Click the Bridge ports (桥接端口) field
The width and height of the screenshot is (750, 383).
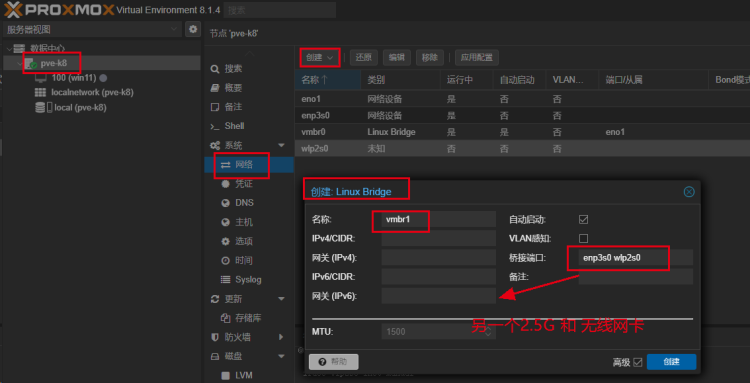(x=636, y=257)
